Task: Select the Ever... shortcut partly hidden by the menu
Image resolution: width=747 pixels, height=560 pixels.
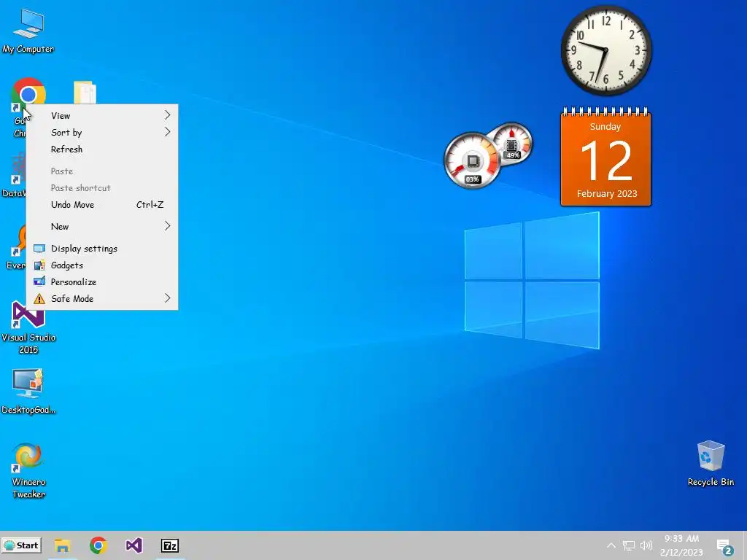Action: (16, 248)
